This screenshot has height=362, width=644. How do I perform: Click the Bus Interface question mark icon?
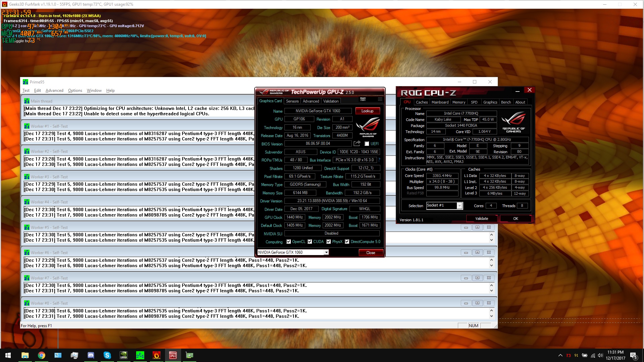coord(379,160)
